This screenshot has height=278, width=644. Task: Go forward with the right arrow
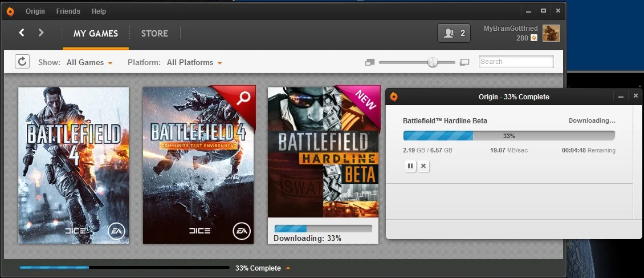(41, 33)
